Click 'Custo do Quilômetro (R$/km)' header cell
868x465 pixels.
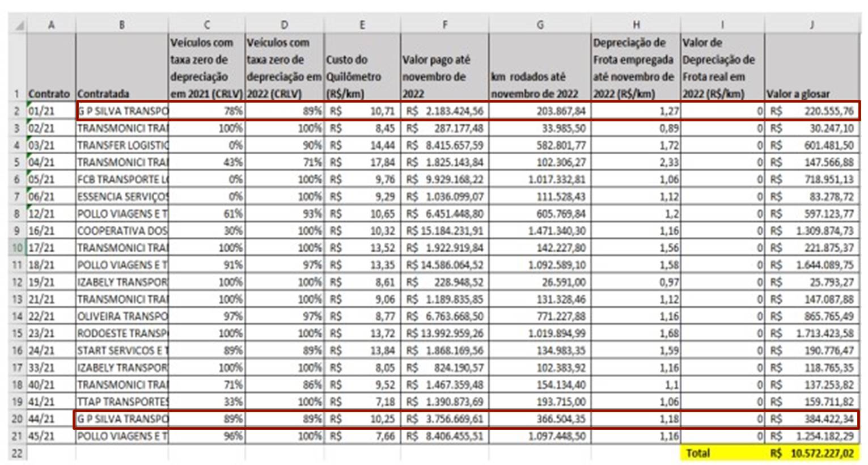coord(362,68)
